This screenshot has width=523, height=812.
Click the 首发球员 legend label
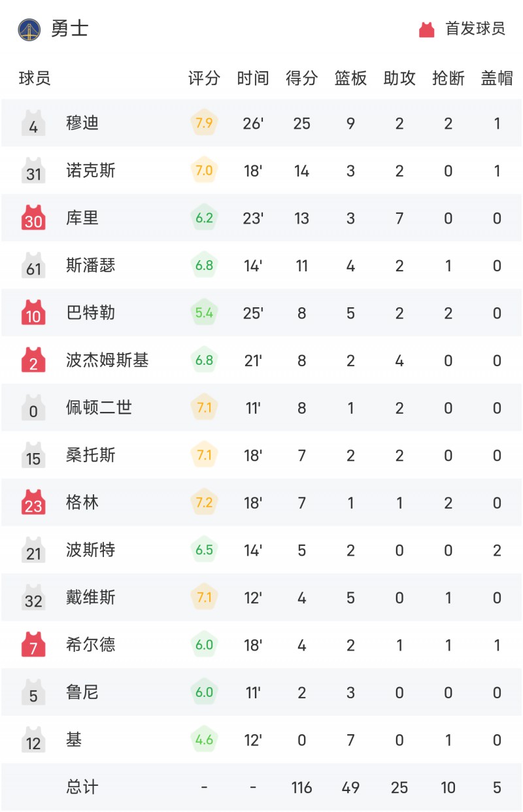(x=475, y=29)
